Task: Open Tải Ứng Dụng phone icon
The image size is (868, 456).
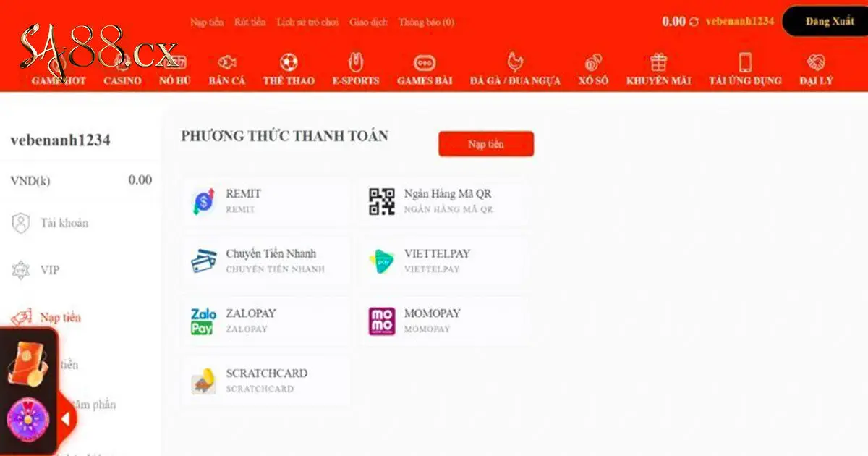Action: click(x=745, y=62)
